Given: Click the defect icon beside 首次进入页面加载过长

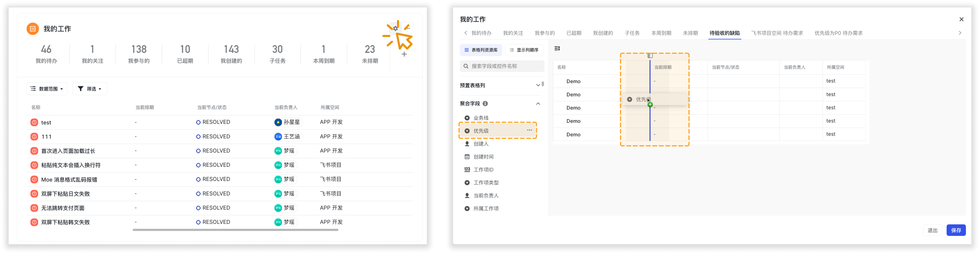Looking at the screenshot, I should pyautogui.click(x=34, y=151).
